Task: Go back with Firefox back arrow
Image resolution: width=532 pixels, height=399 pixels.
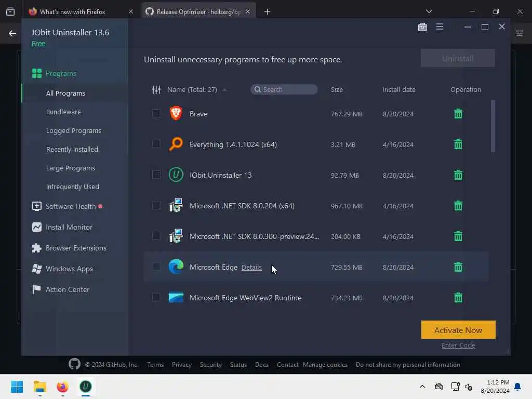Action: tap(12, 33)
